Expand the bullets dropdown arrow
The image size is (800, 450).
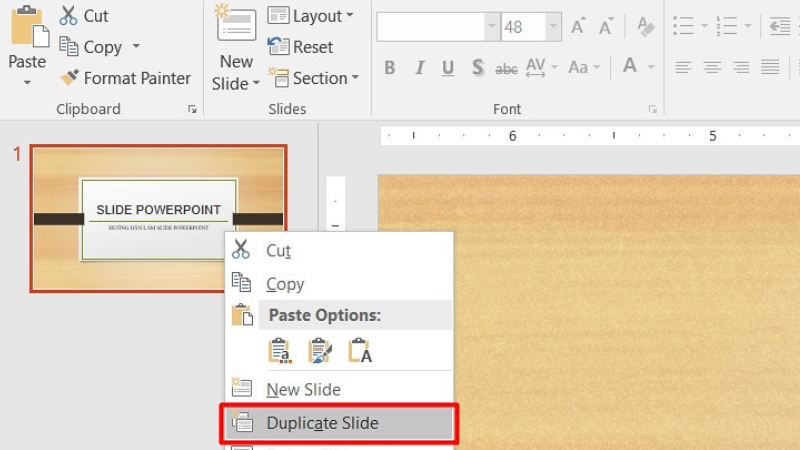tap(705, 26)
